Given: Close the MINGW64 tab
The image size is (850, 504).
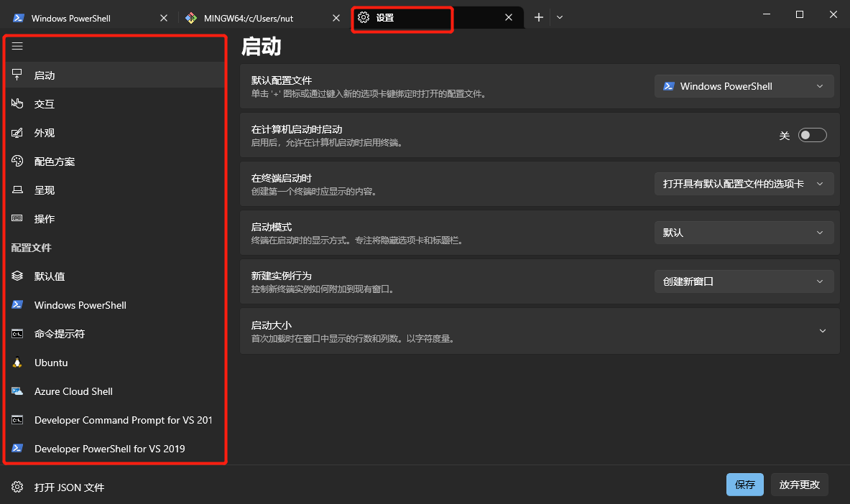Looking at the screenshot, I should pyautogui.click(x=336, y=18).
